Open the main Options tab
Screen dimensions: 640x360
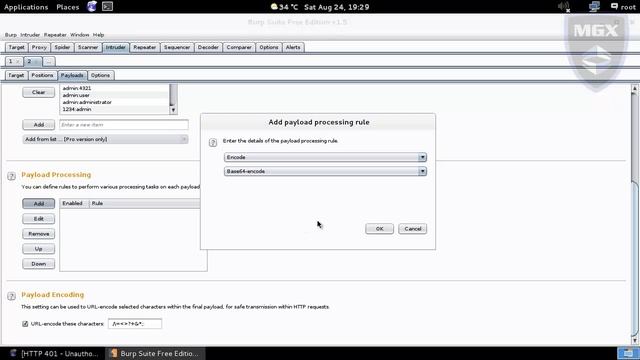[x=269, y=47]
